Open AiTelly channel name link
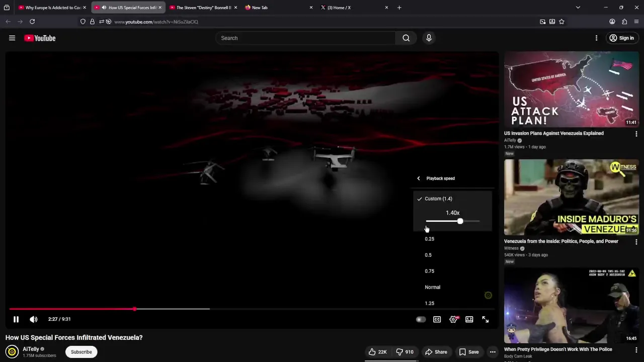 (31, 349)
